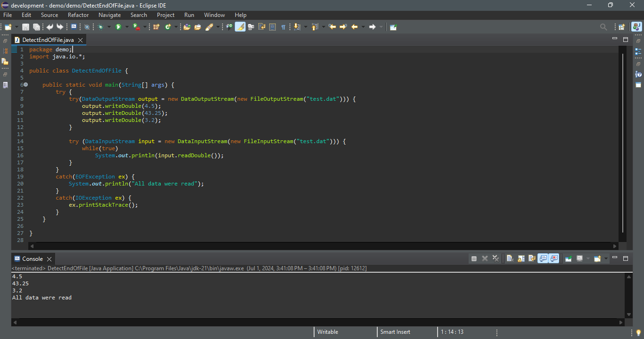Click the Save All toolbar icon
Screen dimensions: 644x339
[36, 27]
